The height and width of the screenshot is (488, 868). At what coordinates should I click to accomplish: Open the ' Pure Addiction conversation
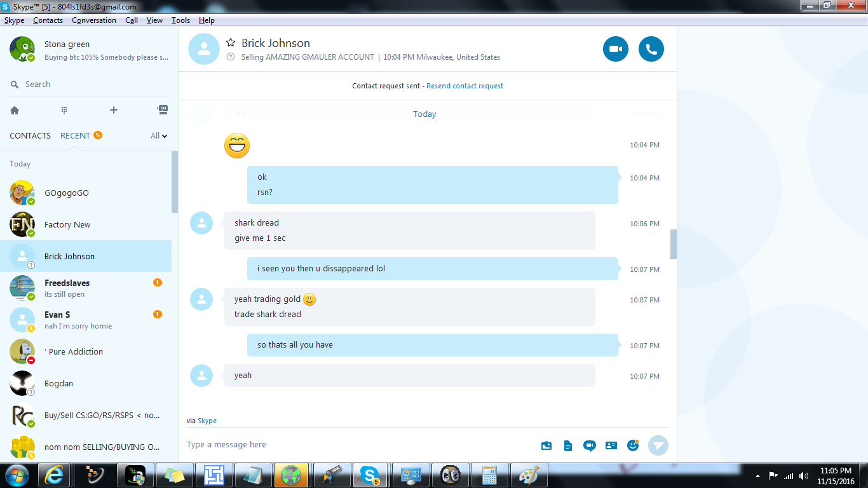pos(86,351)
